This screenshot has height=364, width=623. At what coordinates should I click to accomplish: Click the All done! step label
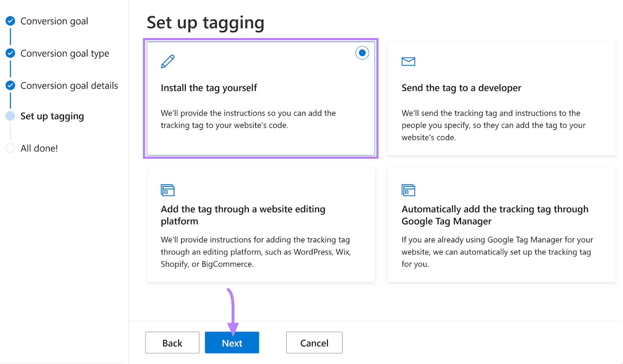(39, 149)
